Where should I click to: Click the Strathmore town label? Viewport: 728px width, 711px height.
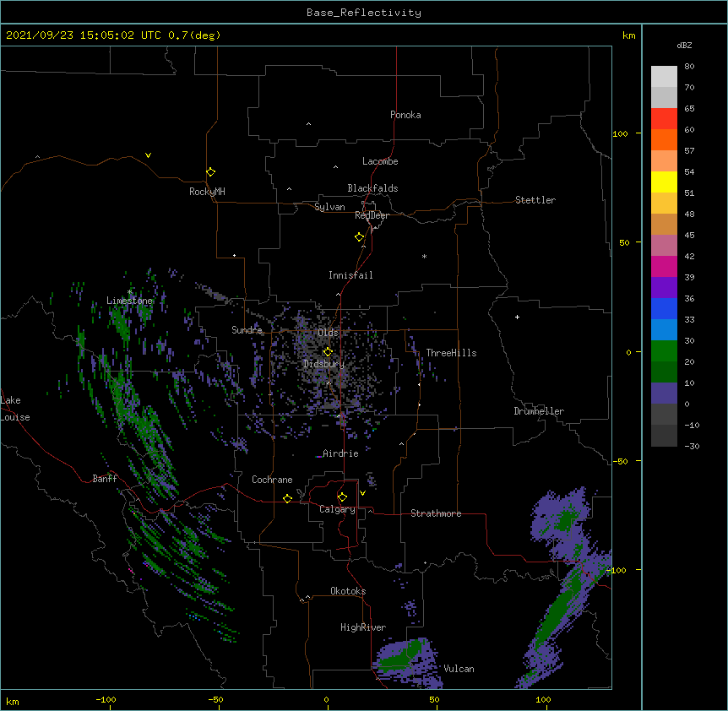click(436, 513)
